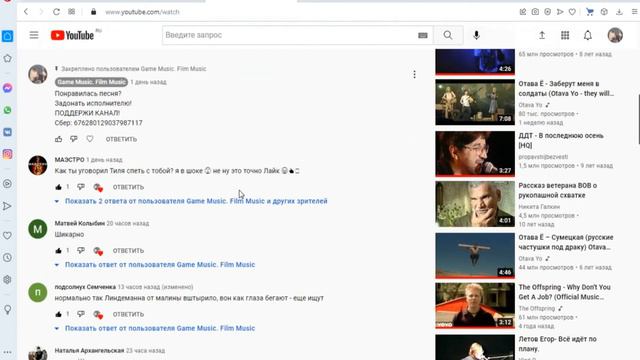Open browser sidebar three-dots more menu
Viewport: 640px width, 360px height.
(x=7, y=352)
